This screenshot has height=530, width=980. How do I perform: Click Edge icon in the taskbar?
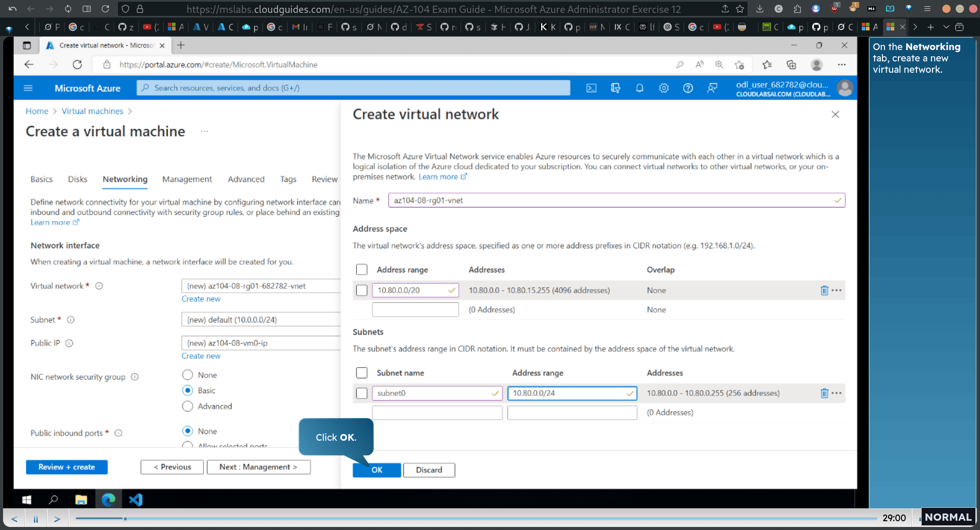pos(108,500)
